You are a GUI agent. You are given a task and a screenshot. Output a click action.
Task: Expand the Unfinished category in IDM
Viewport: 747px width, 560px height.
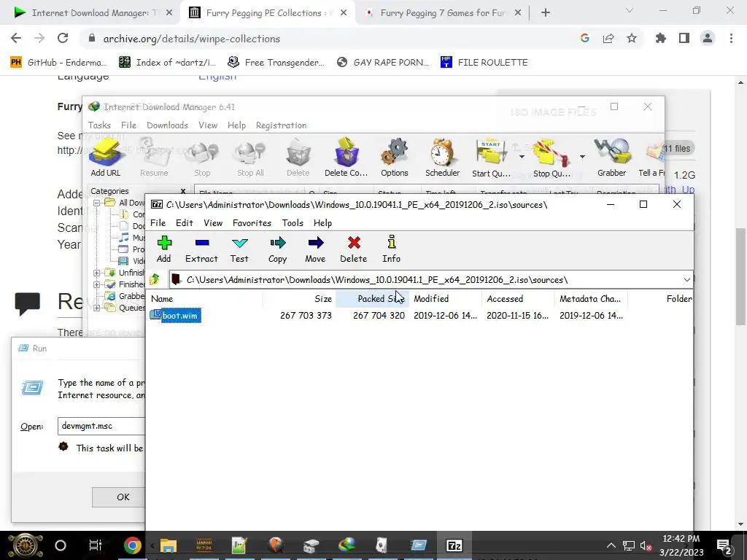[x=97, y=273]
